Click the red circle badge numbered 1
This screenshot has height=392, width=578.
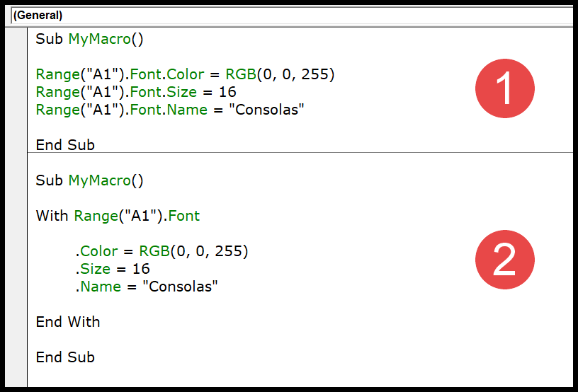tap(504, 88)
